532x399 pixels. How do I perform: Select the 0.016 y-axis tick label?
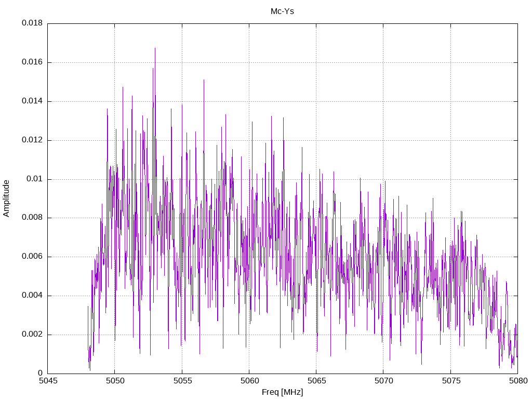32,62
